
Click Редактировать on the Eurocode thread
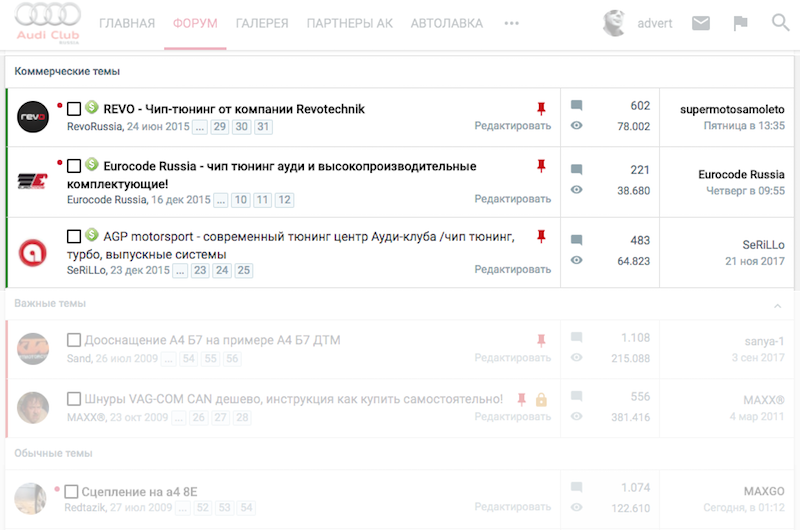[x=513, y=198]
